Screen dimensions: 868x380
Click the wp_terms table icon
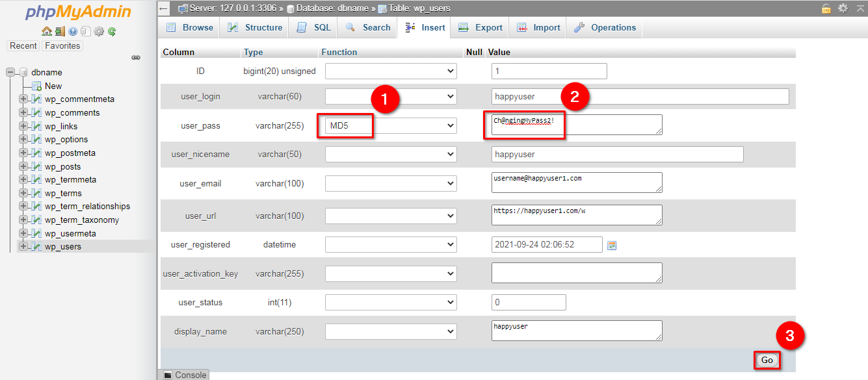click(x=36, y=193)
